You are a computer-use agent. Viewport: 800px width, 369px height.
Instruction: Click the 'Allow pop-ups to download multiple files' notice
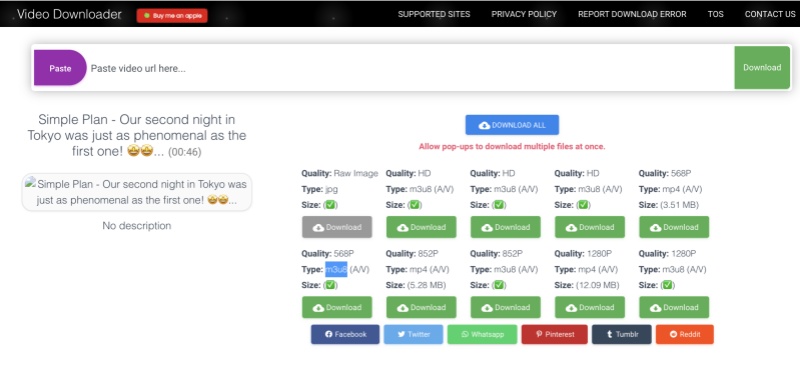[x=512, y=146]
